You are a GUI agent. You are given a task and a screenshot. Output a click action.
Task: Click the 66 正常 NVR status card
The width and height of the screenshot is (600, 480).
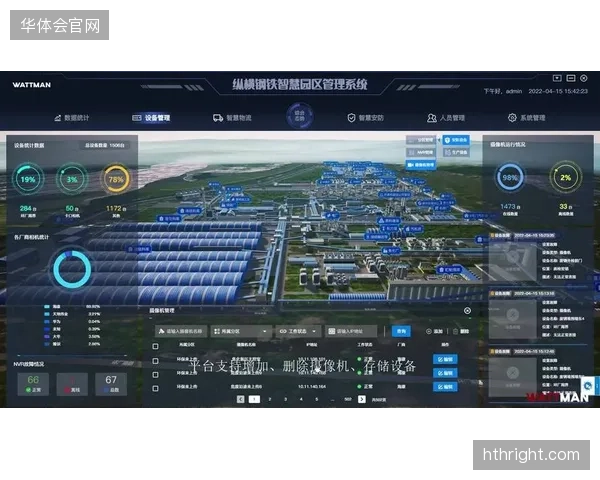(33, 384)
